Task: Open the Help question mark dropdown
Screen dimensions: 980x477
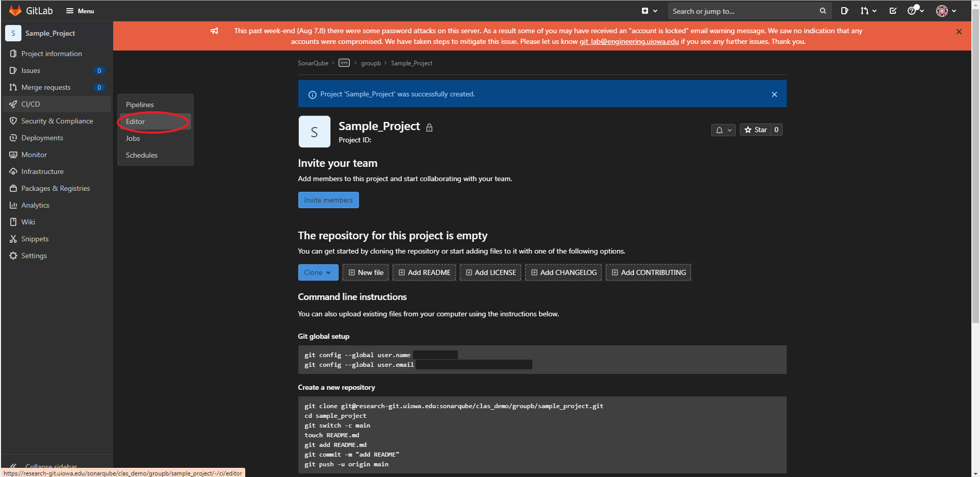Action: [915, 11]
